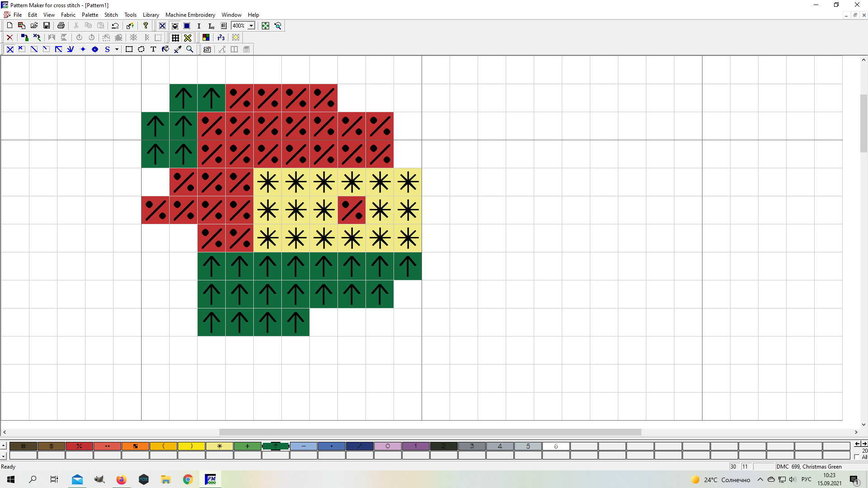Check the All palette checkbox

click(x=857, y=457)
